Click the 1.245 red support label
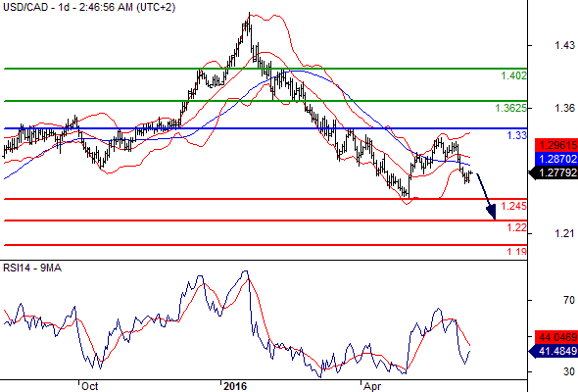Image resolution: width=578 pixels, height=392 pixels. tap(514, 206)
